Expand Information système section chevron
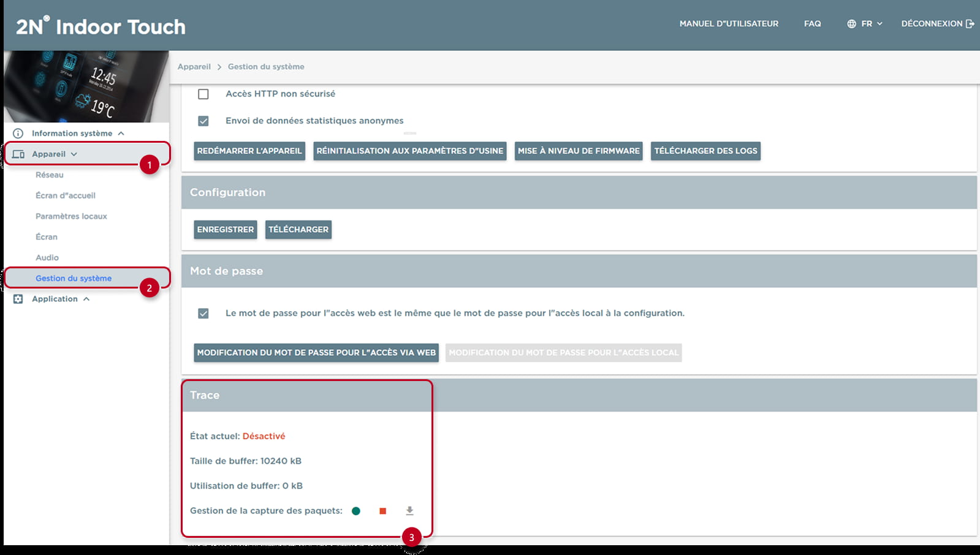This screenshot has height=555, width=980. click(x=121, y=134)
